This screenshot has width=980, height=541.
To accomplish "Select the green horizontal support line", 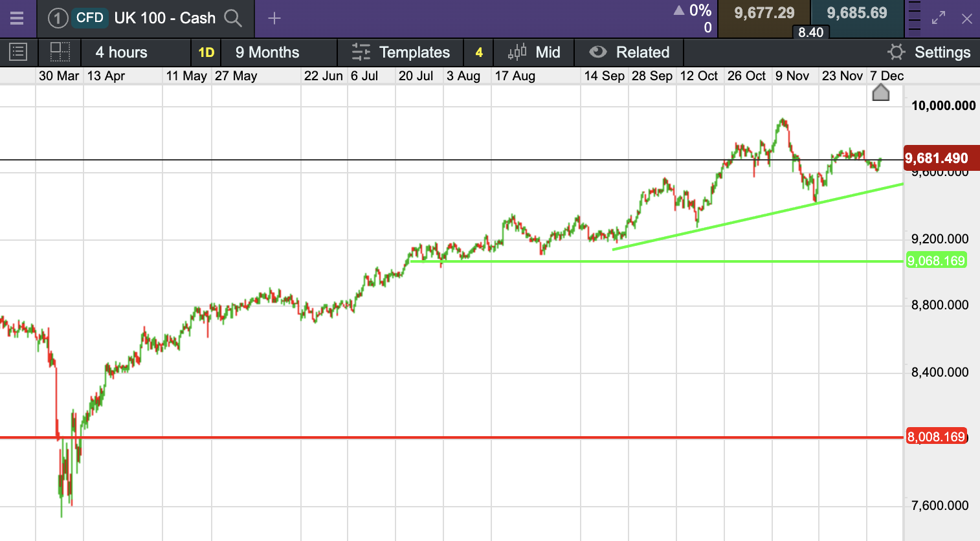I will click(x=656, y=261).
